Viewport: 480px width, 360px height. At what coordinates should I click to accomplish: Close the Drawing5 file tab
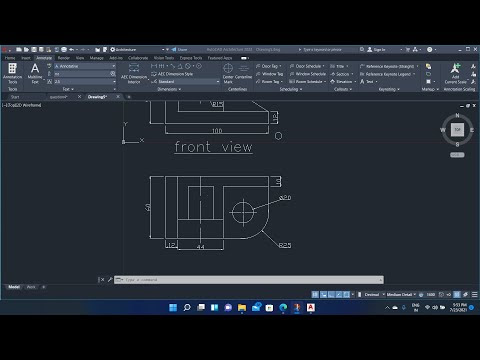pyautogui.click(x=118, y=97)
